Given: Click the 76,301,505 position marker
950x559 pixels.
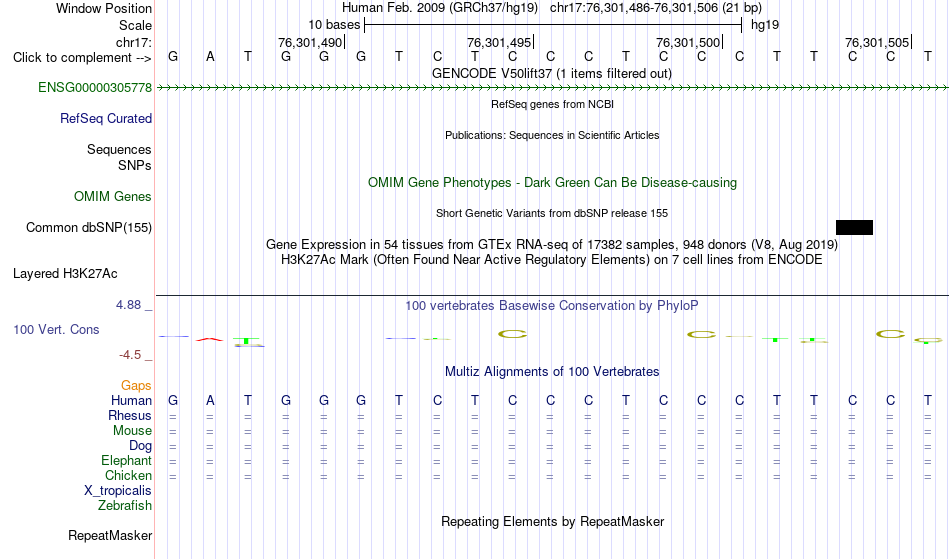Looking at the screenshot, I should tap(879, 42).
